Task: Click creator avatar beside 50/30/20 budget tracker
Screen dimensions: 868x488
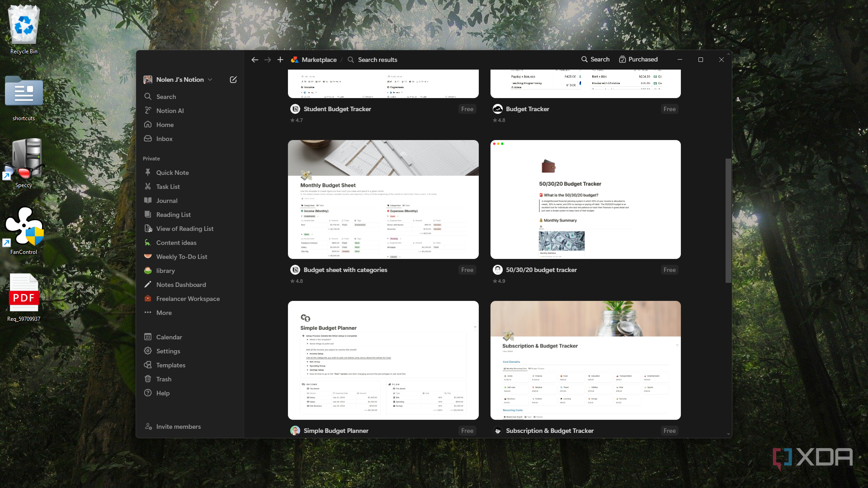Action: tap(498, 270)
